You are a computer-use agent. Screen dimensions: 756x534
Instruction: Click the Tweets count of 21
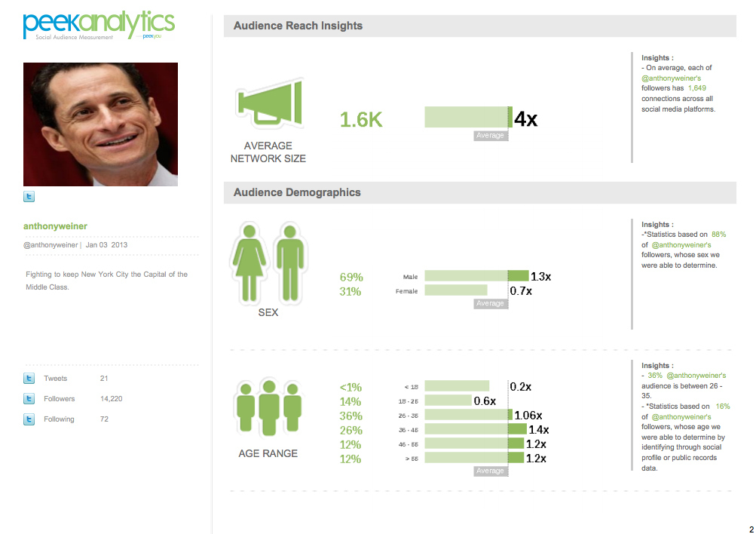tap(104, 379)
